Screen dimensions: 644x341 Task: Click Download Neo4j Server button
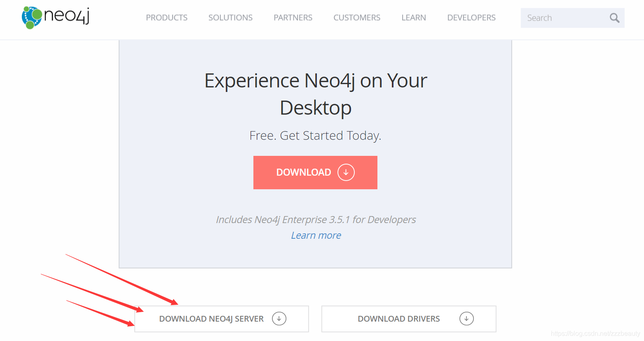222,319
